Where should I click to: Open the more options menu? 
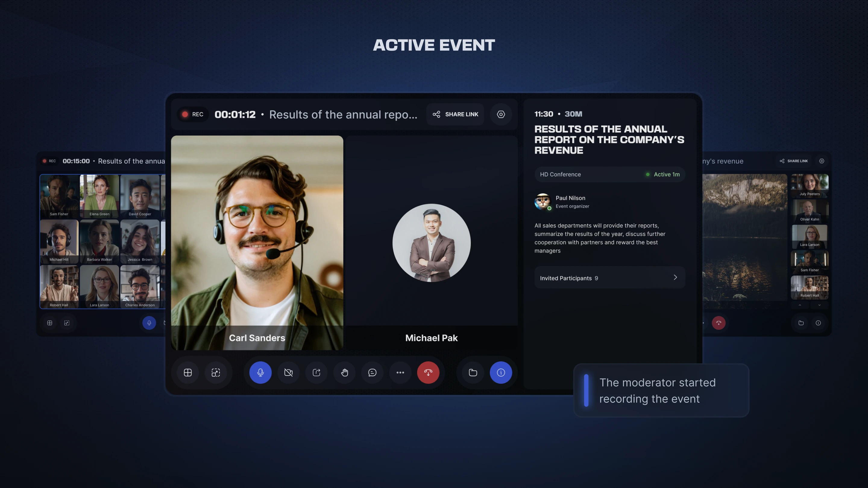pos(400,373)
